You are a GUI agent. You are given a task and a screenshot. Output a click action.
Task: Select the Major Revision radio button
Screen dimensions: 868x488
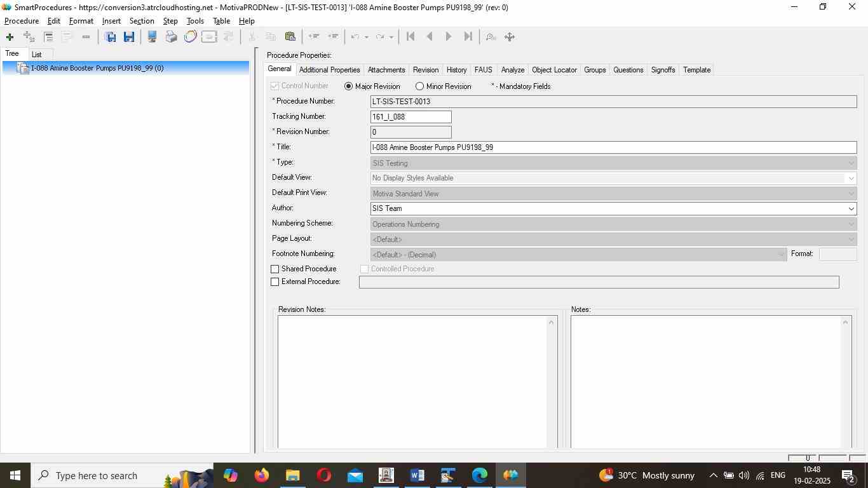348,86
